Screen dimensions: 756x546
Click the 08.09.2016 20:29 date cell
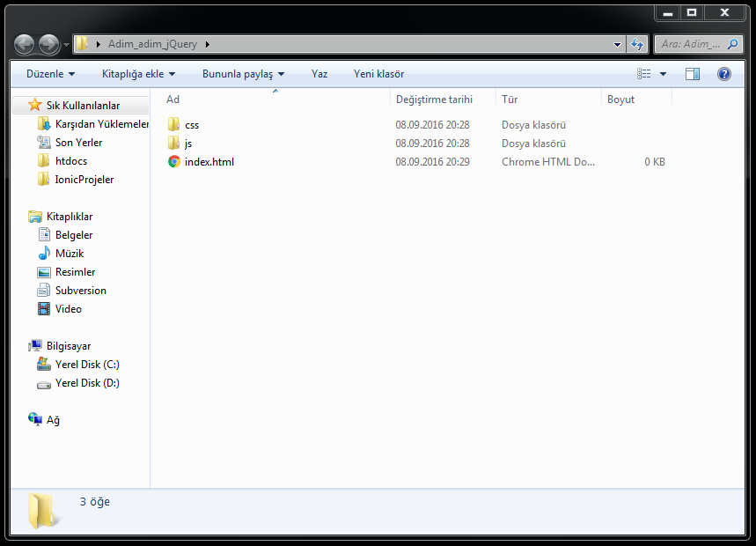point(432,162)
